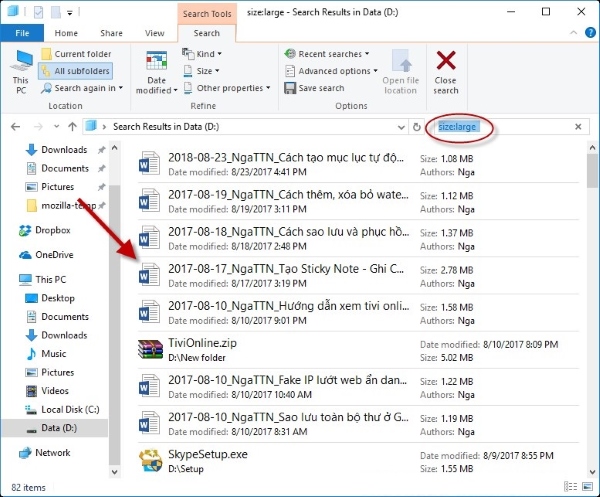
Task: Click the TiviOnline.zip archive icon
Action: pos(149,349)
